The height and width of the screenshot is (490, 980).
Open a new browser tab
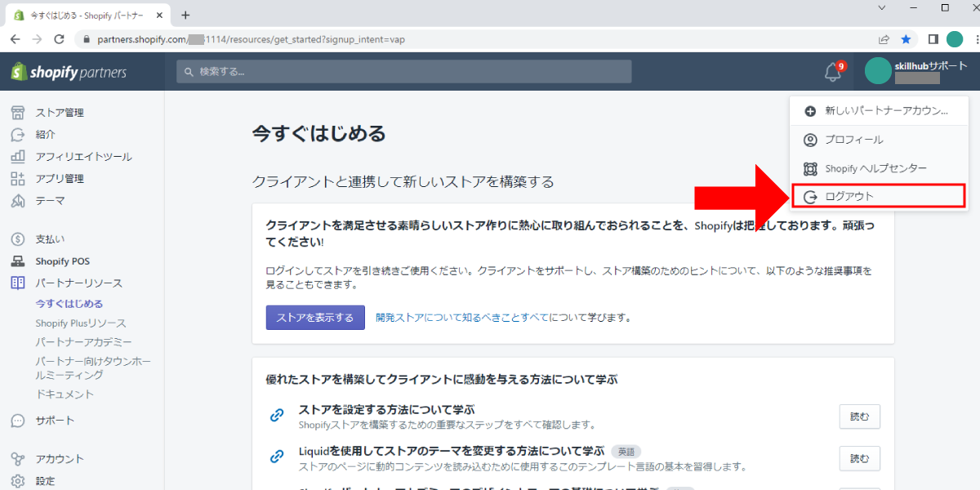pos(185,15)
